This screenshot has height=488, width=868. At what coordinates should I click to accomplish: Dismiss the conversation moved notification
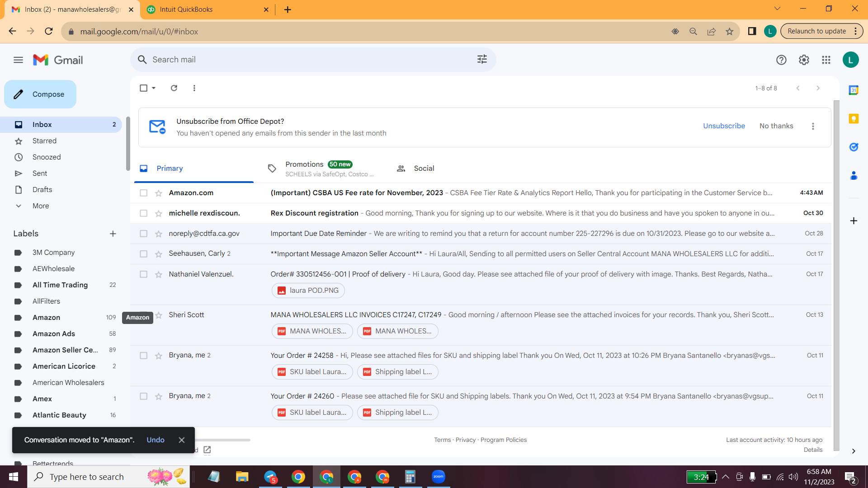pyautogui.click(x=182, y=440)
